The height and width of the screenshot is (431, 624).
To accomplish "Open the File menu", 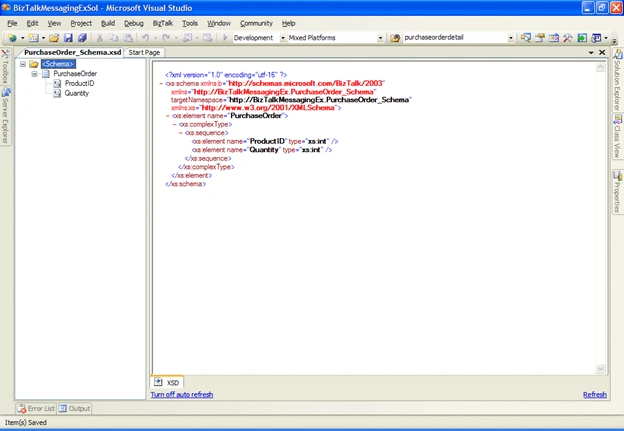I will click(x=12, y=23).
